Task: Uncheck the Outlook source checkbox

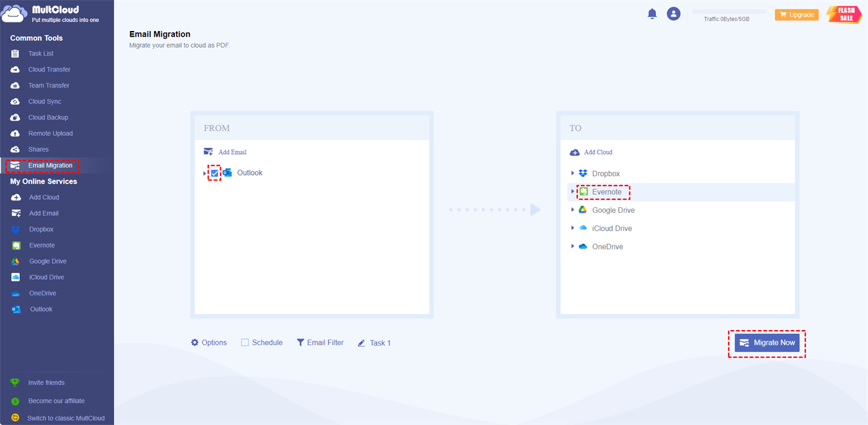Action: 215,173
